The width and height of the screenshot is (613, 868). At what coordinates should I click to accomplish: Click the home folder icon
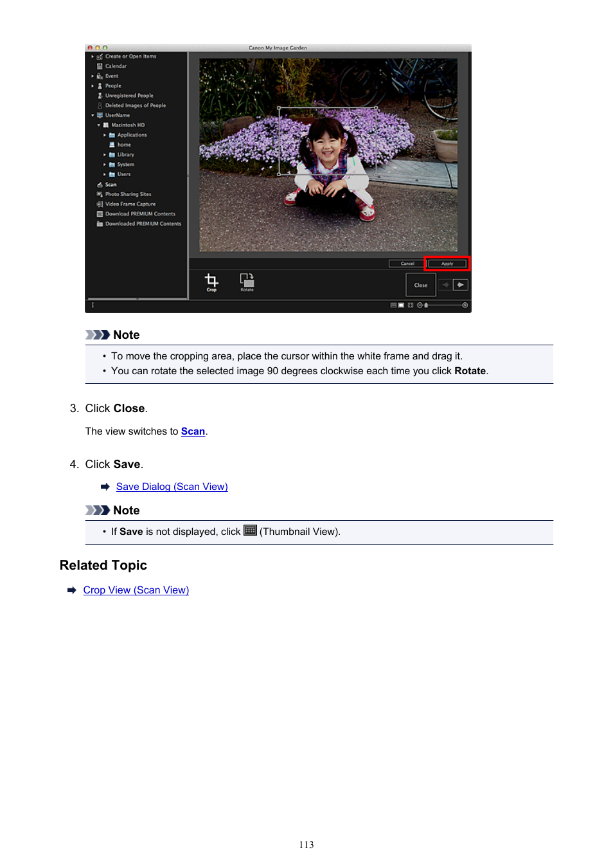112,145
